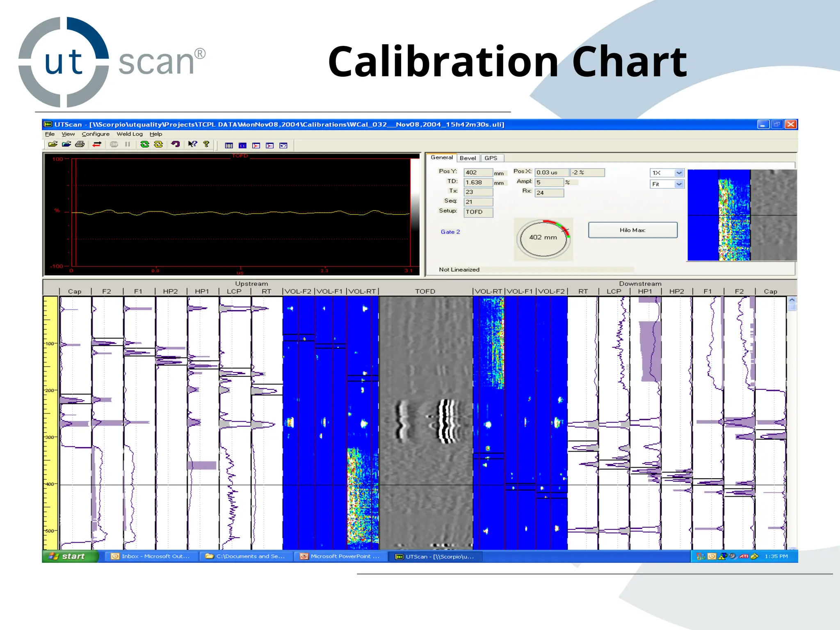Click the green refresh arrows icon
Screen dimensions: 840x630
tap(144, 144)
